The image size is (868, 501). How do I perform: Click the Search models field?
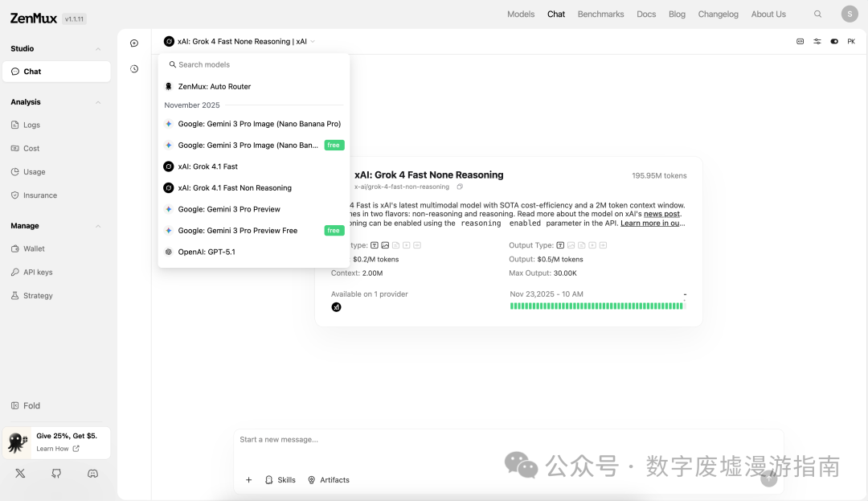click(x=253, y=65)
